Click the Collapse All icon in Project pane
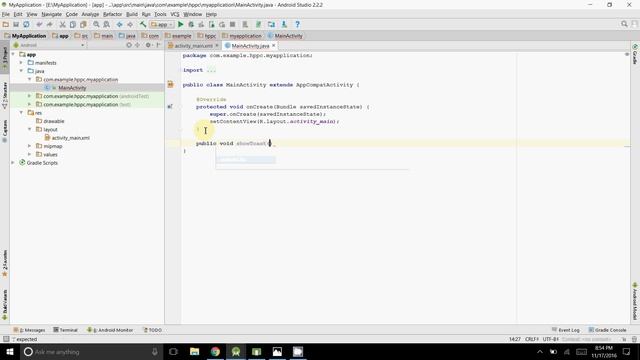Image resolution: width=640 pixels, height=360 pixels. 138,45
